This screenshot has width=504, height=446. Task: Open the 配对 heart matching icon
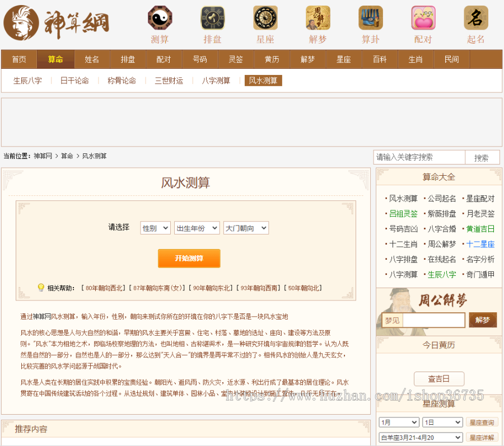423,18
